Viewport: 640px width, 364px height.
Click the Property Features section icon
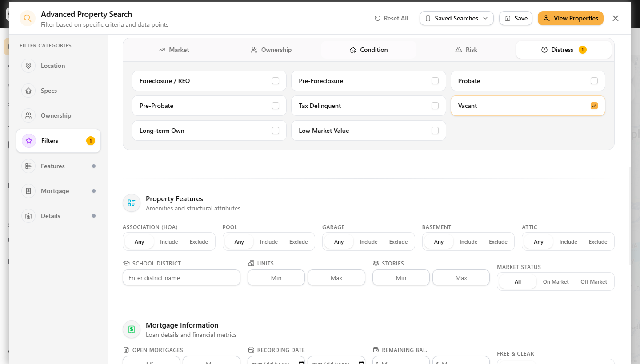(132, 203)
